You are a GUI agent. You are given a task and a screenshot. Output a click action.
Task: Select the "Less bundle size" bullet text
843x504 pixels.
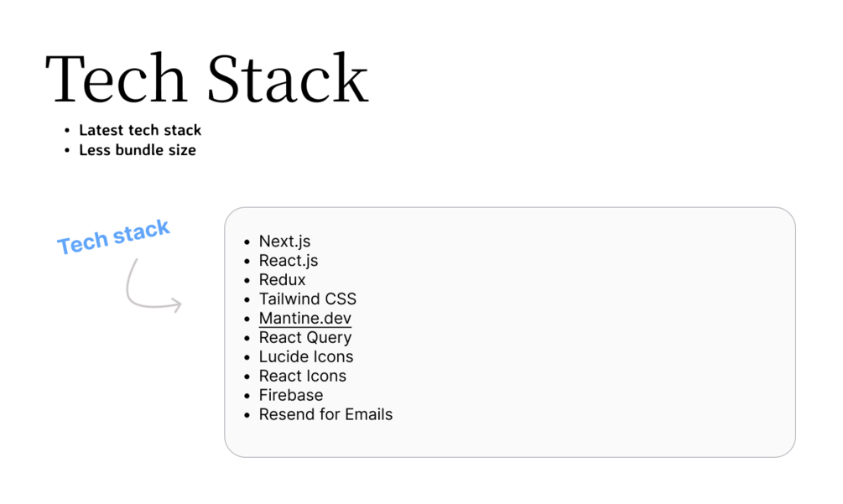click(138, 150)
